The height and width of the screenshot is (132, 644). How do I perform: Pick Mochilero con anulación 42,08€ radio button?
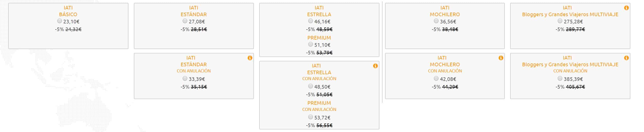click(x=436, y=79)
